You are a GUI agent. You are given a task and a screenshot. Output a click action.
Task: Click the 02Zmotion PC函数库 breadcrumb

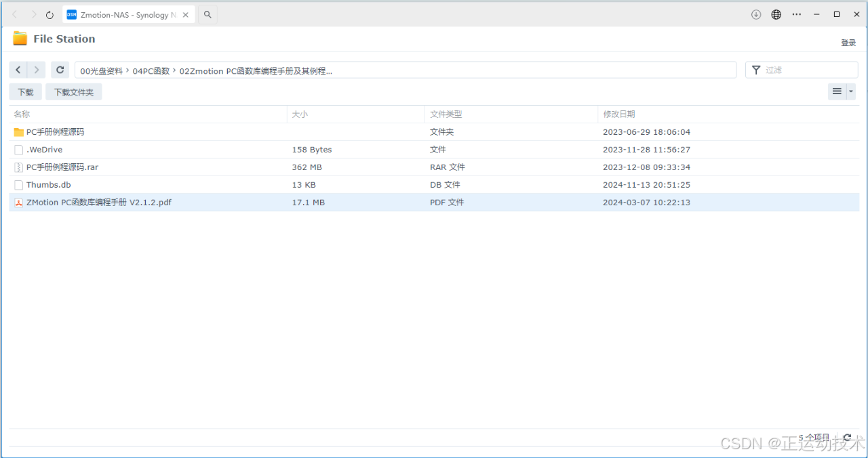tap(256, 70)
